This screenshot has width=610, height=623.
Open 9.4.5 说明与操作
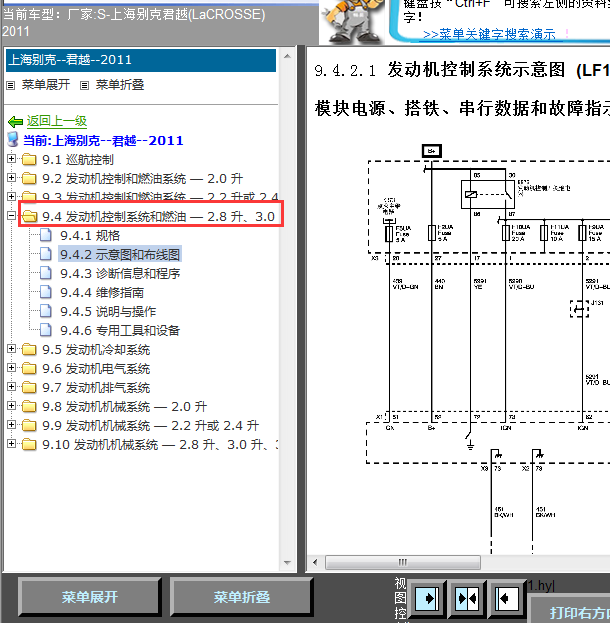pos(108,312)
